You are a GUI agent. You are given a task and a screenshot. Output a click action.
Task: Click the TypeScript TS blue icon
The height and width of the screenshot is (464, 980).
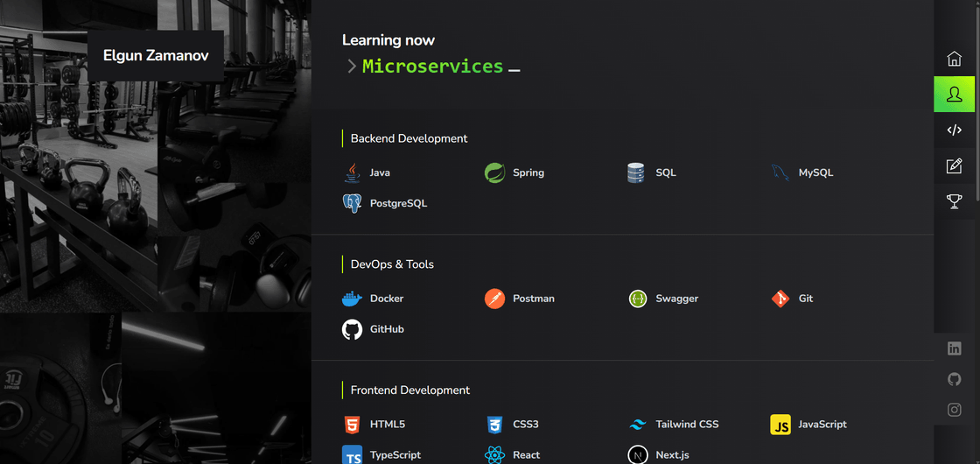pyautogui.click(x=353, y=454)
